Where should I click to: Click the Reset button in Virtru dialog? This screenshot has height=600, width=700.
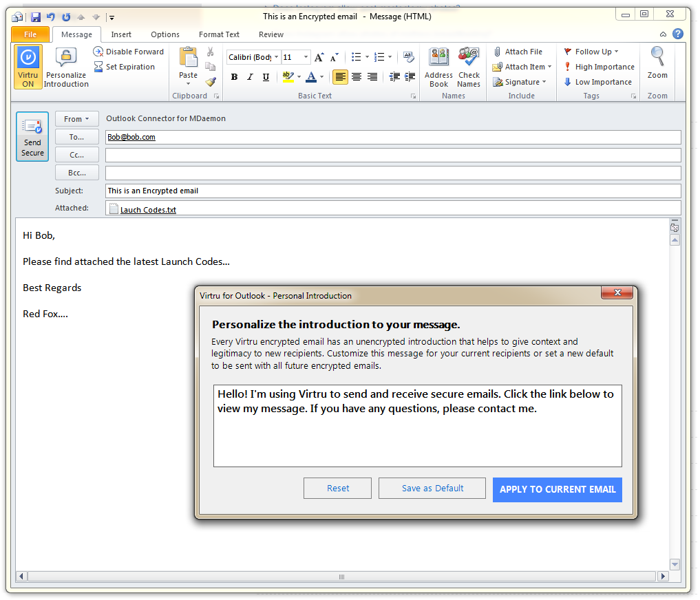(337, 489)
